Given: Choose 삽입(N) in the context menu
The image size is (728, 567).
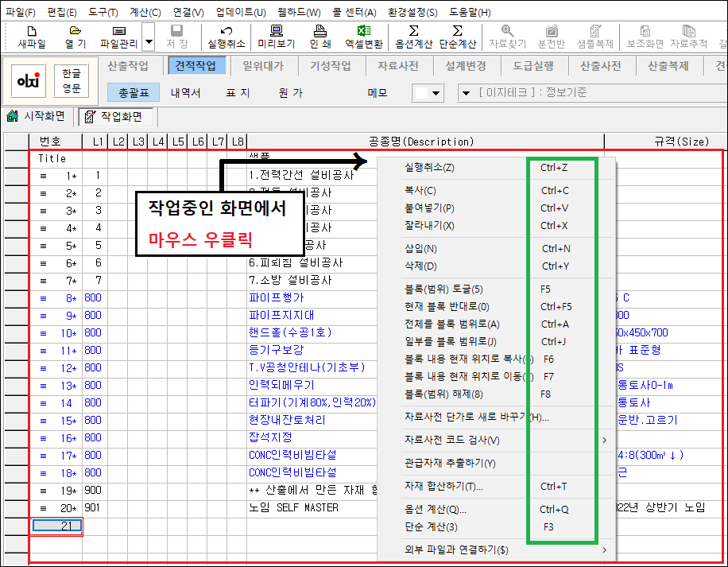Looking at the screenshot, I should tap(496, 248).
